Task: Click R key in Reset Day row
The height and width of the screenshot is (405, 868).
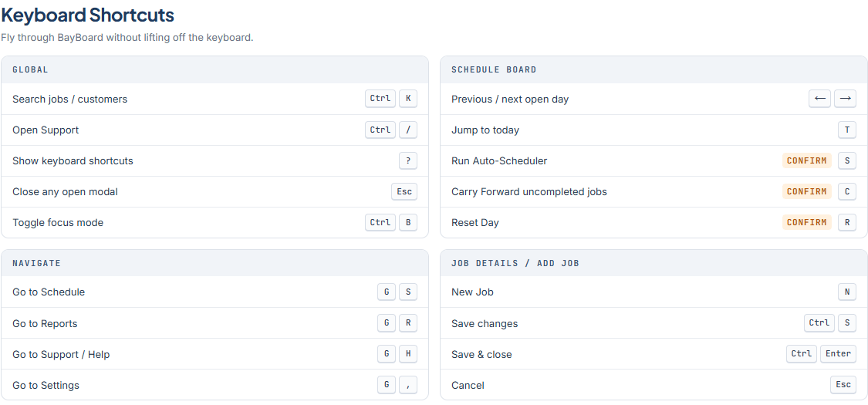Action: pyautogui.click(x=847, y=223)
